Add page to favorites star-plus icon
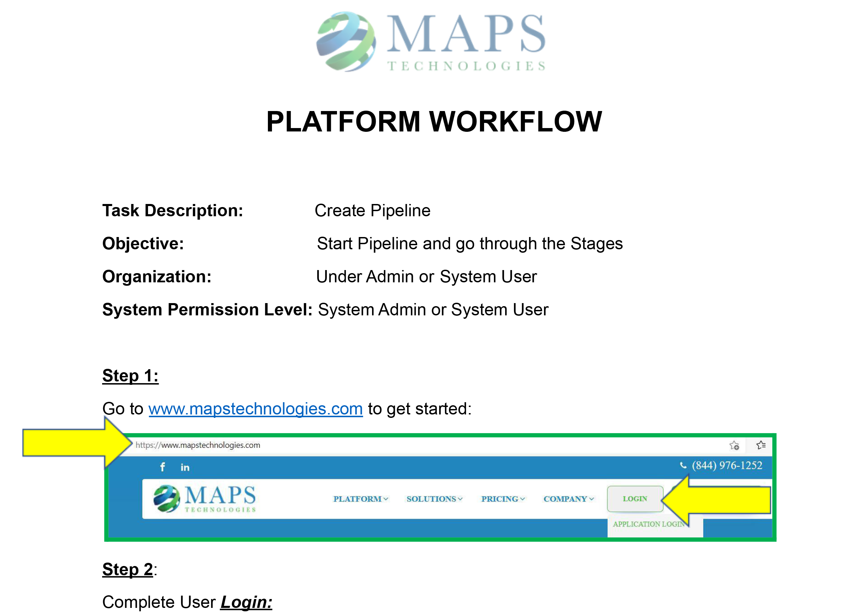 click(734, 445)
